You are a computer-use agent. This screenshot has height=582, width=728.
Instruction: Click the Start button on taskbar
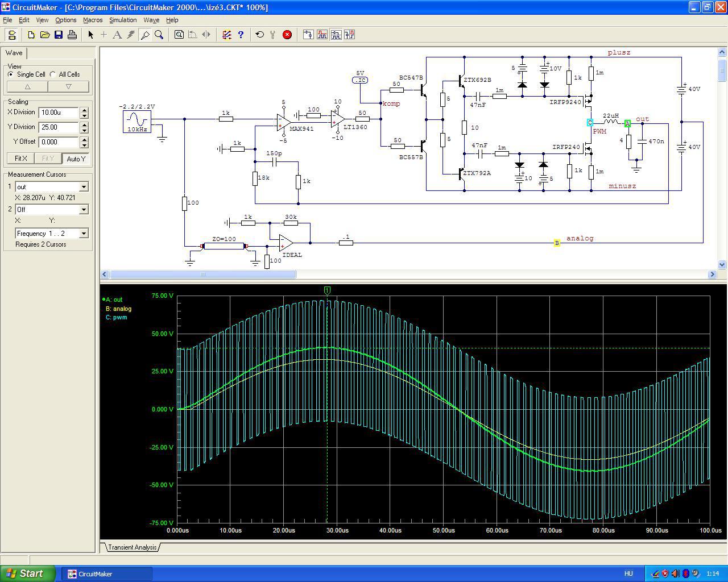click(x=27, y=573)
